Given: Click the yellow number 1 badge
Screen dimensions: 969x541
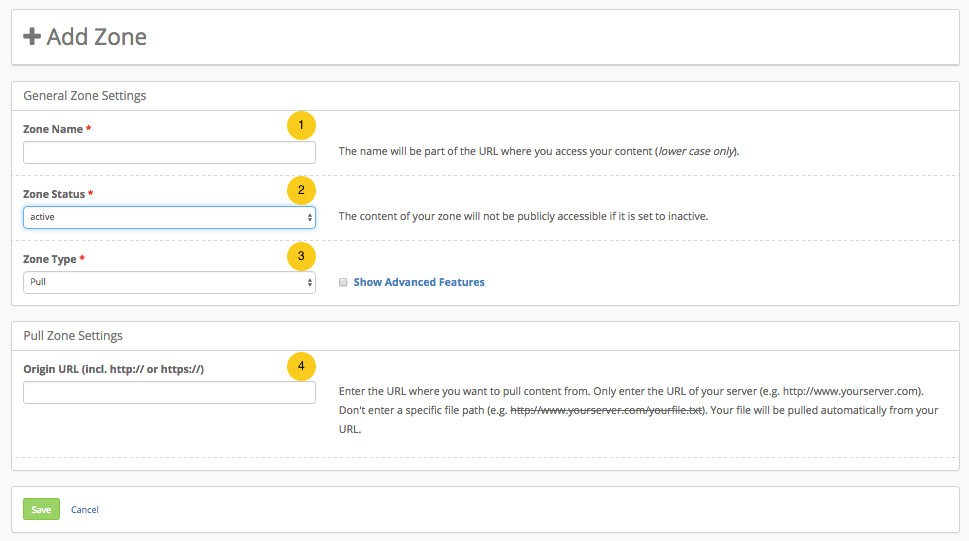Looking at the screenshot, I should click(301, 126).
